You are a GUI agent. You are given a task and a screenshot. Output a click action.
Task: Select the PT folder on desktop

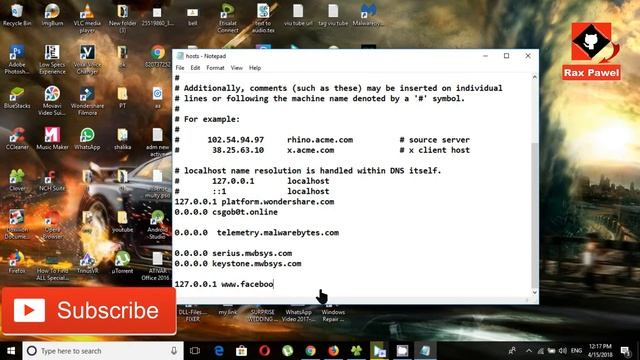[122, 98]
